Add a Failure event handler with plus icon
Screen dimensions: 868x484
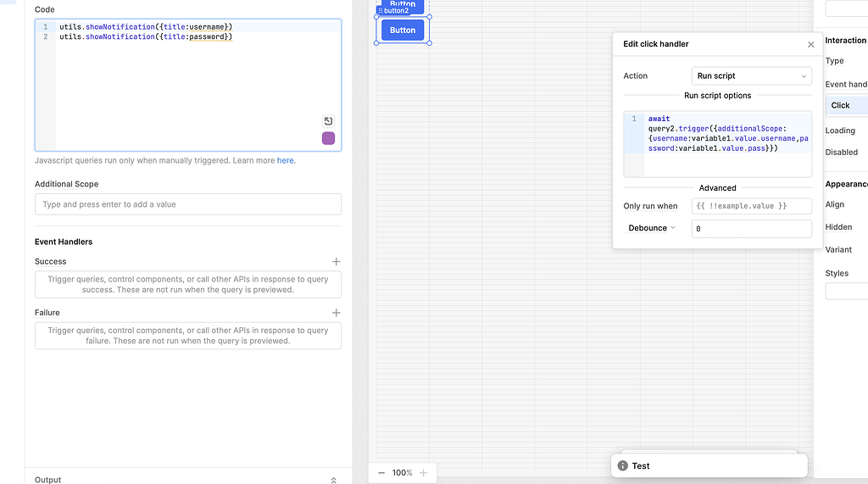336,313
